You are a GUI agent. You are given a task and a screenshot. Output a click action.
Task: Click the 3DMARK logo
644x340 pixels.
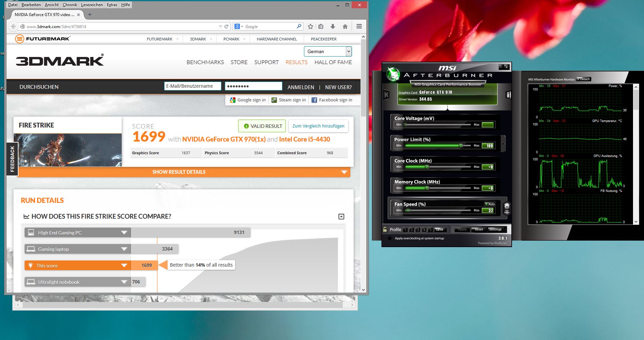tap(60, 60)
